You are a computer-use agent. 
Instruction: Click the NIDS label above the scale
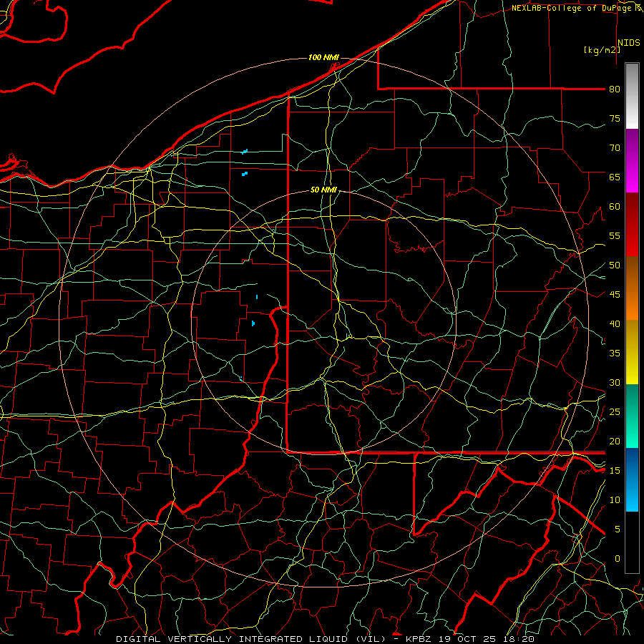point(629,43)
